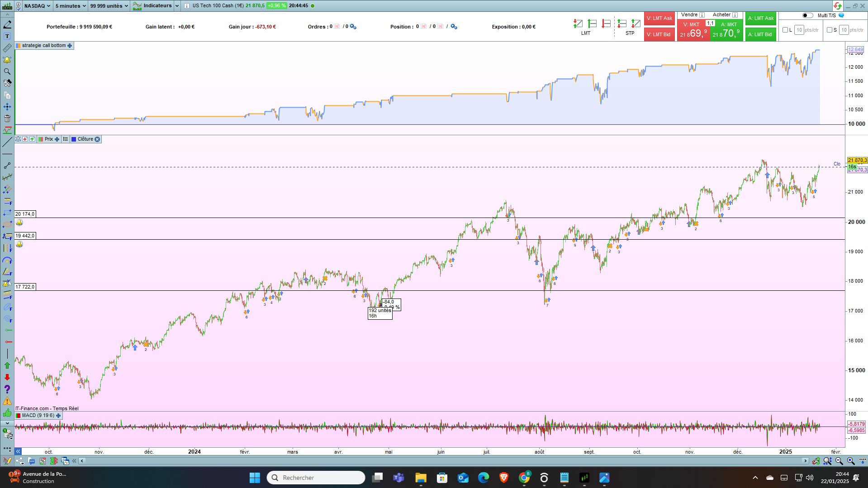
Task: Check the L pts/ctr checkbox
Action: (x=785, y=30)
